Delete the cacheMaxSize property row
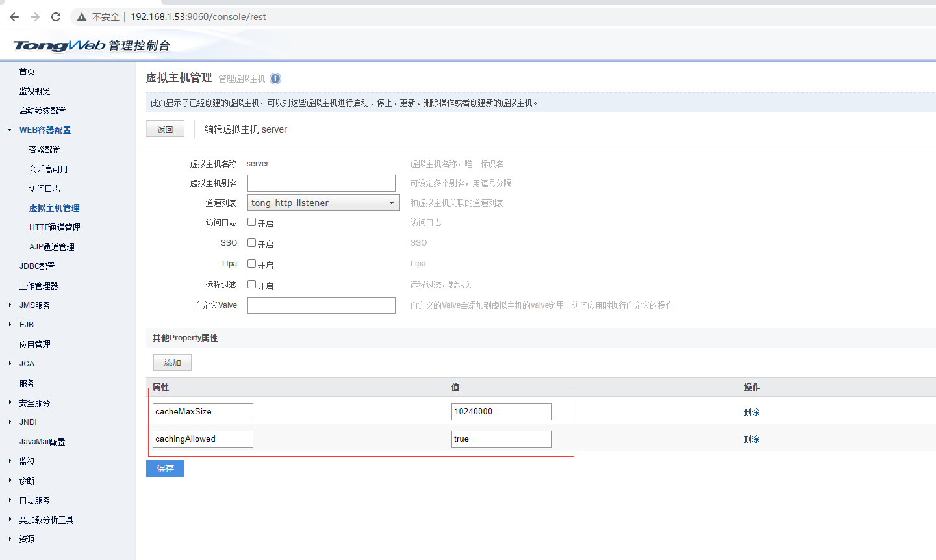Image resolution: width=936 pixels, height=560 pixels. point(751,412)
